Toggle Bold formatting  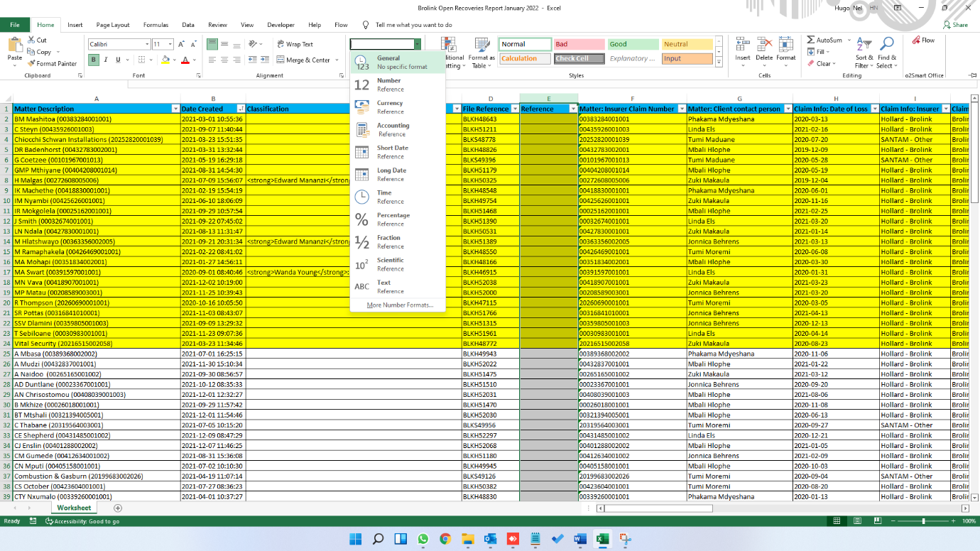tap(94, 60)
